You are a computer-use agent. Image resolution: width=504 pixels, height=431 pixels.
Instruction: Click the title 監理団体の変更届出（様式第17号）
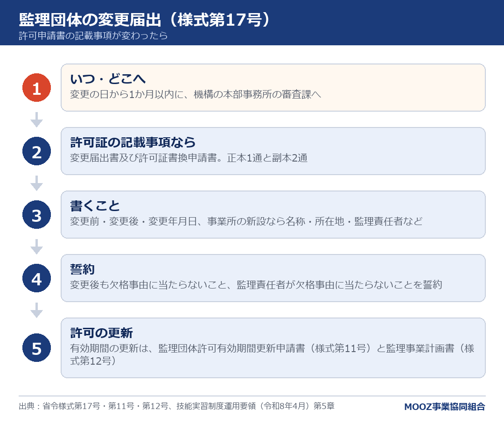pyautogui.click(x=145, y=20)
